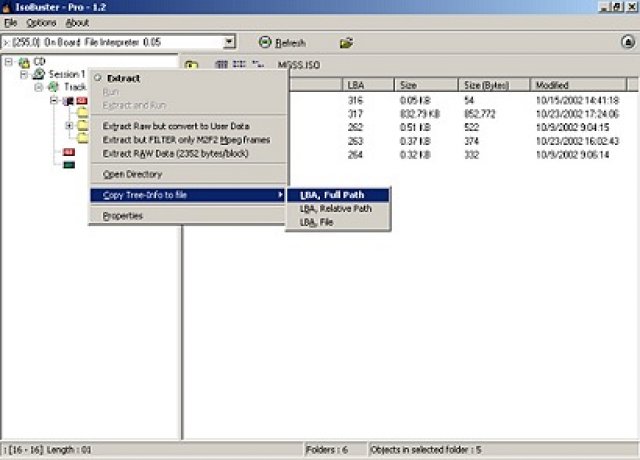Viewport: 640px width, 460px height.
Task: Open the drive selection combo box arrow
Action: [229, 42]
